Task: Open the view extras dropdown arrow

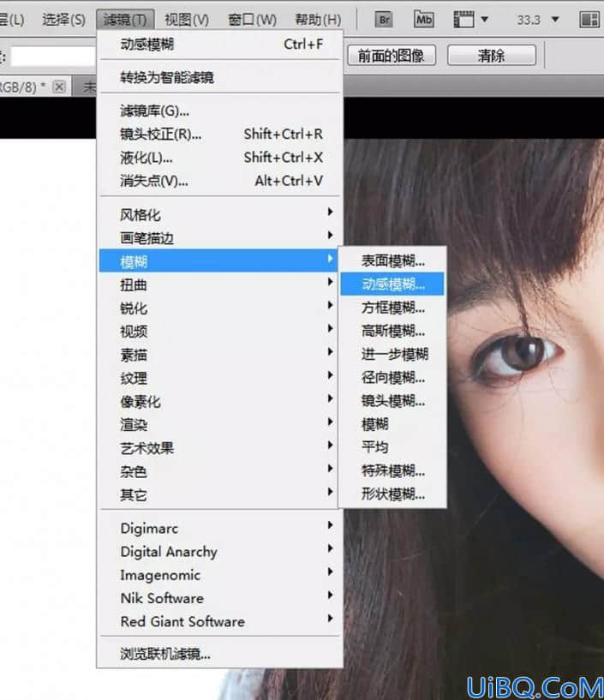Action: (484, 20)
